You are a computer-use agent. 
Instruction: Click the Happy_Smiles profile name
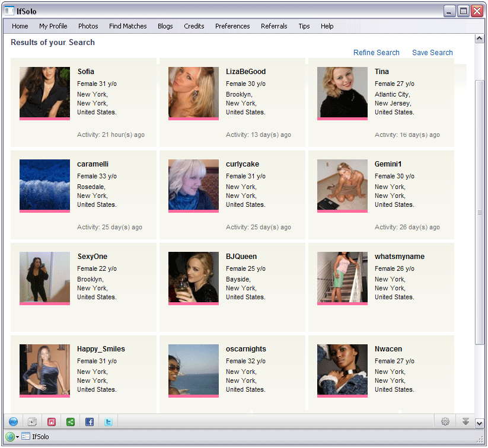[x=101, y=349]
